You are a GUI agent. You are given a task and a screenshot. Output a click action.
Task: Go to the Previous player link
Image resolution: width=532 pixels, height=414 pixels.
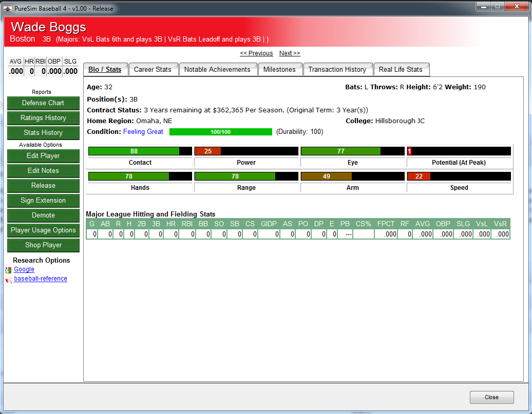[x=256, y=53]
